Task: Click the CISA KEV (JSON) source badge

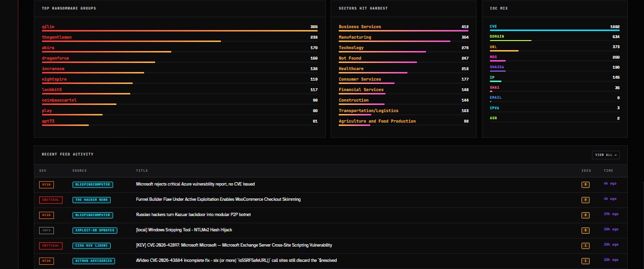Action: (x=93, y=246)
